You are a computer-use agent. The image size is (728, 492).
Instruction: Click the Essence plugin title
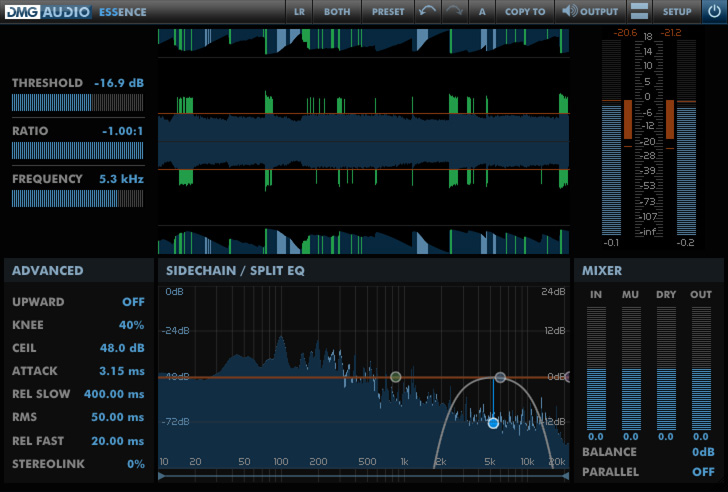tap(123, 12)
